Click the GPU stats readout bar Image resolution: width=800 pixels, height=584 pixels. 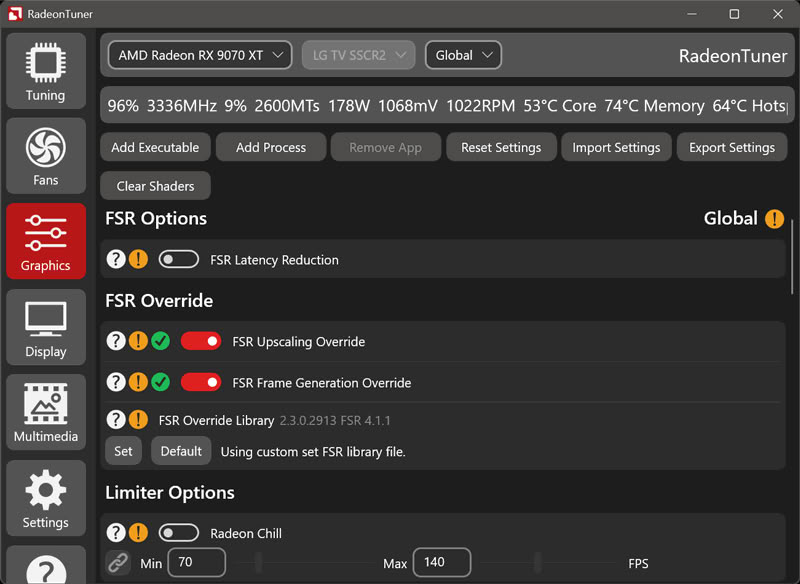pos(447,105)
